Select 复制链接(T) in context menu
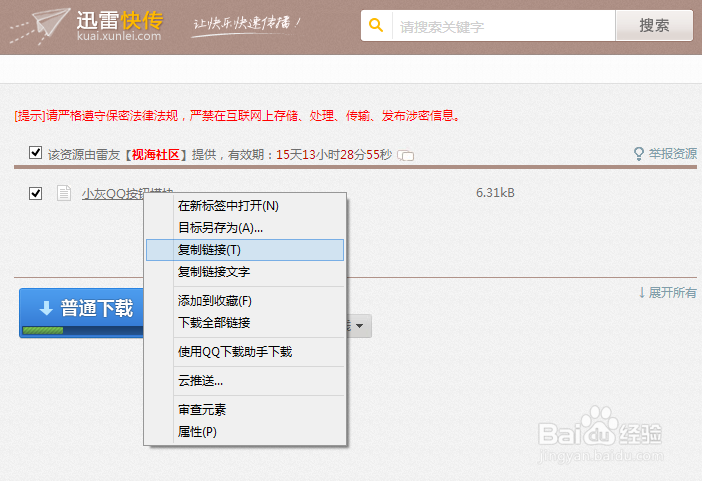Image resolution: width=702 pixels, height=481 pixels. [x=245, y=250]
